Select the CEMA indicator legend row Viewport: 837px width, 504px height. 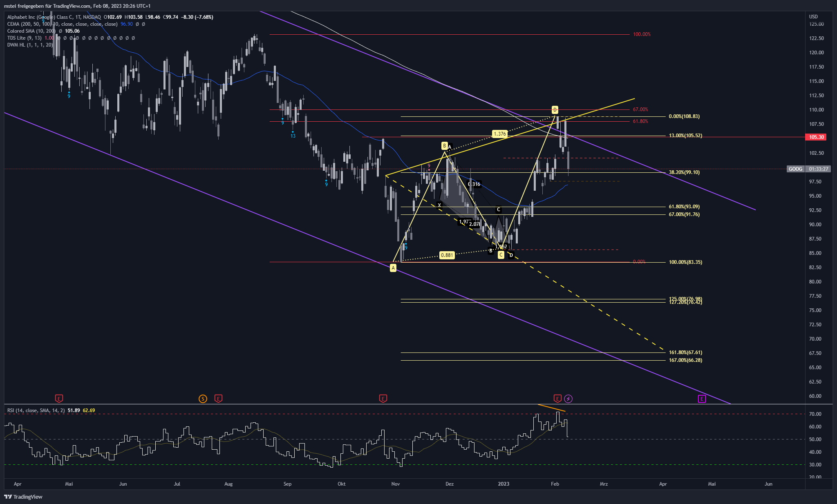coord(62,24)
